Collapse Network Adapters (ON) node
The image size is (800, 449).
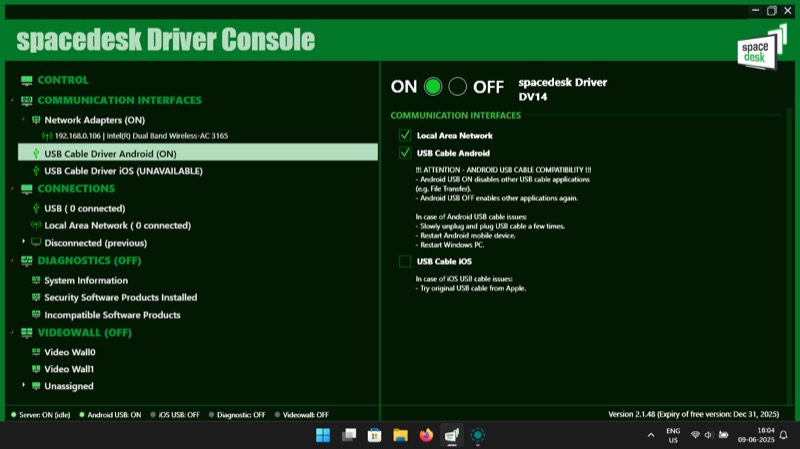pyautogui.click(x=23, y=119)
